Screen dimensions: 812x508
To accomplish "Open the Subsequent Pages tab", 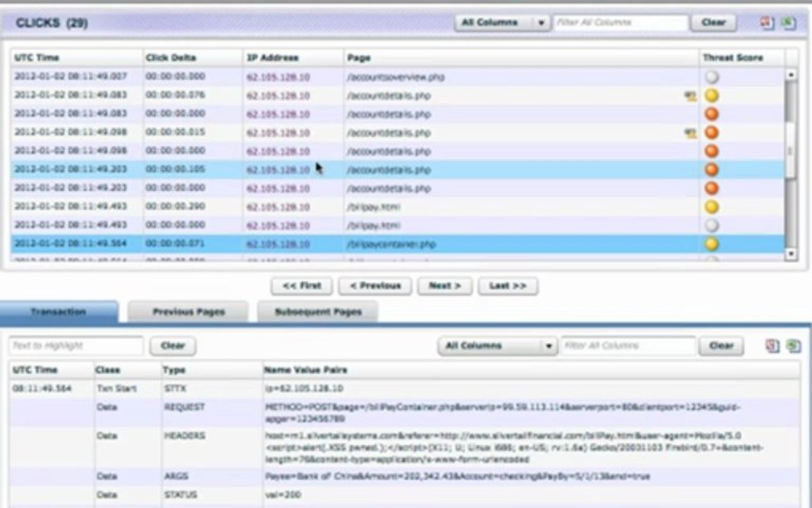I will [x=317, y=312].
